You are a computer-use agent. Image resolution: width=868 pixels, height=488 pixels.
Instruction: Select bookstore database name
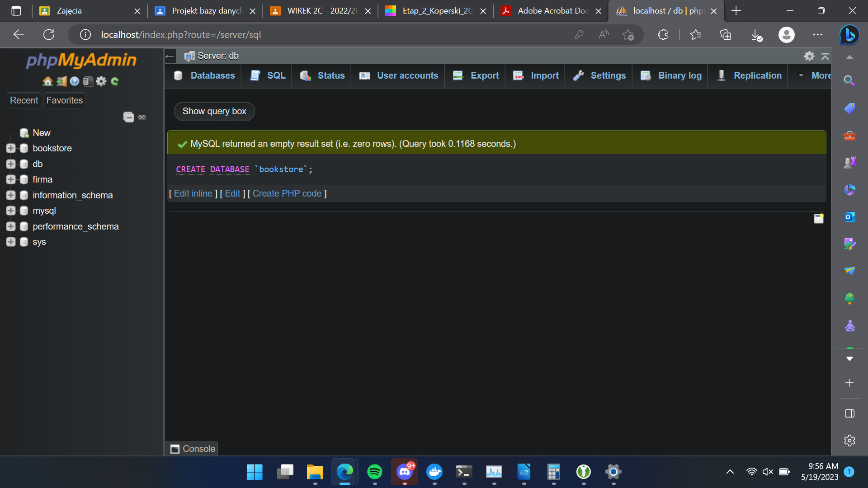tap(52, 148)
